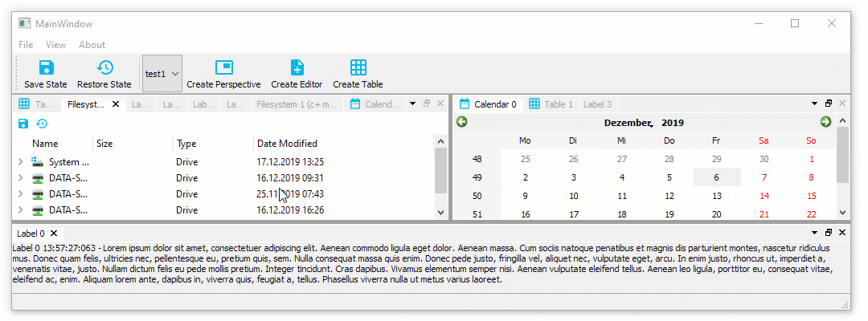Image resolution: width=868 pixels, height=321 pixels.
Task: Select December 13 in the calendar
Action: [716, 196]
